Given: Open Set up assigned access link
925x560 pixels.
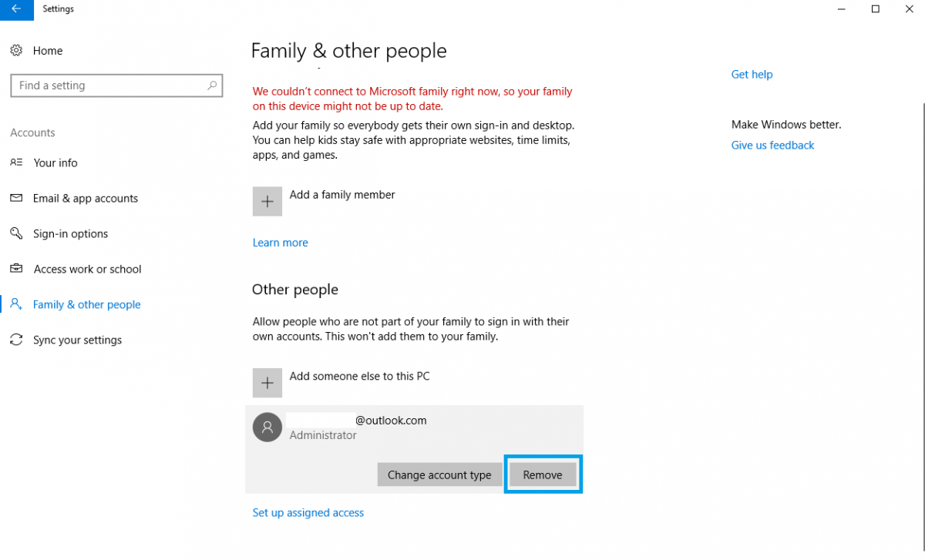Looking at the screenshot, I should coord(308,512).
